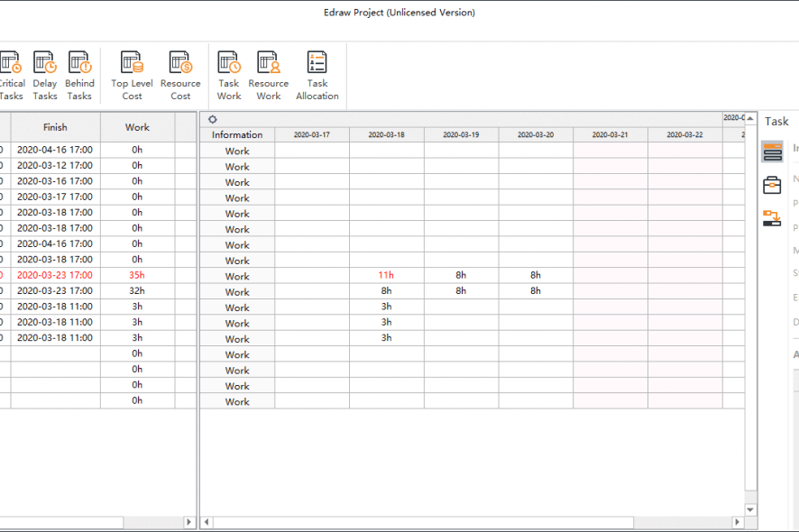Screen dimensions: 799x532
Task: Open the Resource Cost report
Action: click(x=180, y=76)
